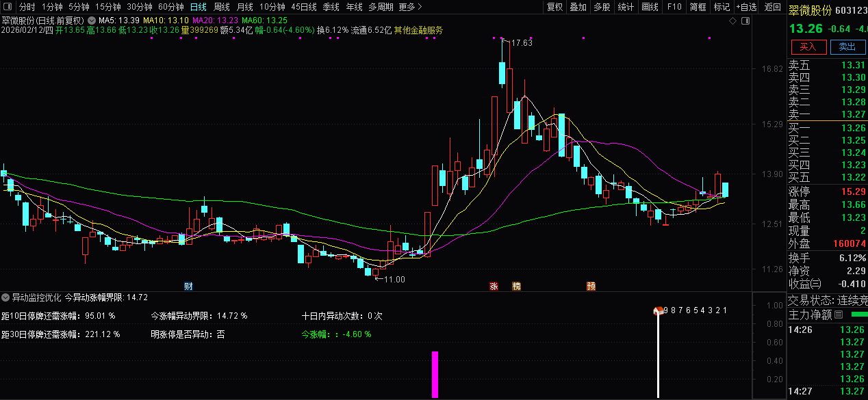Click the 买入 buy button
The image size is (868, 400).
tap(809, 47)
